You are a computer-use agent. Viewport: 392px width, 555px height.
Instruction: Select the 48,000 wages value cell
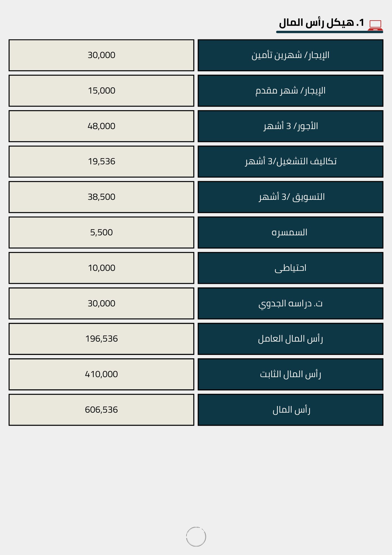(x=101, y=126)
